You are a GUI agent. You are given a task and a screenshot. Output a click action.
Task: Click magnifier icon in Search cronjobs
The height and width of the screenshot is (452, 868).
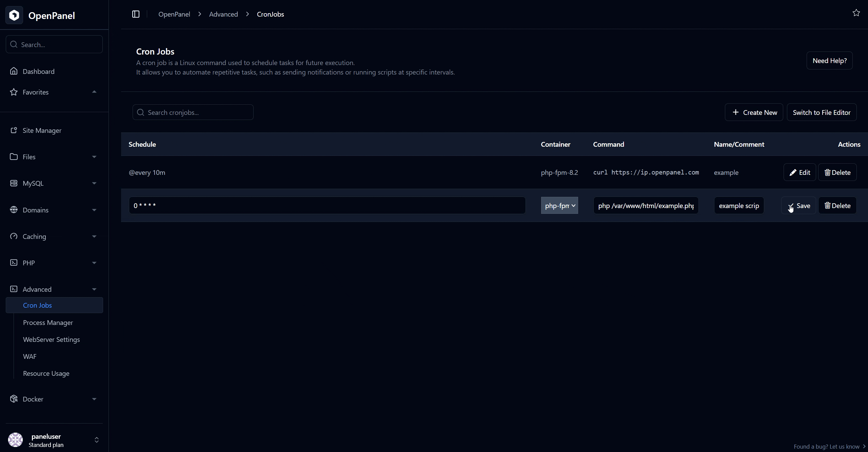point(140,112)
